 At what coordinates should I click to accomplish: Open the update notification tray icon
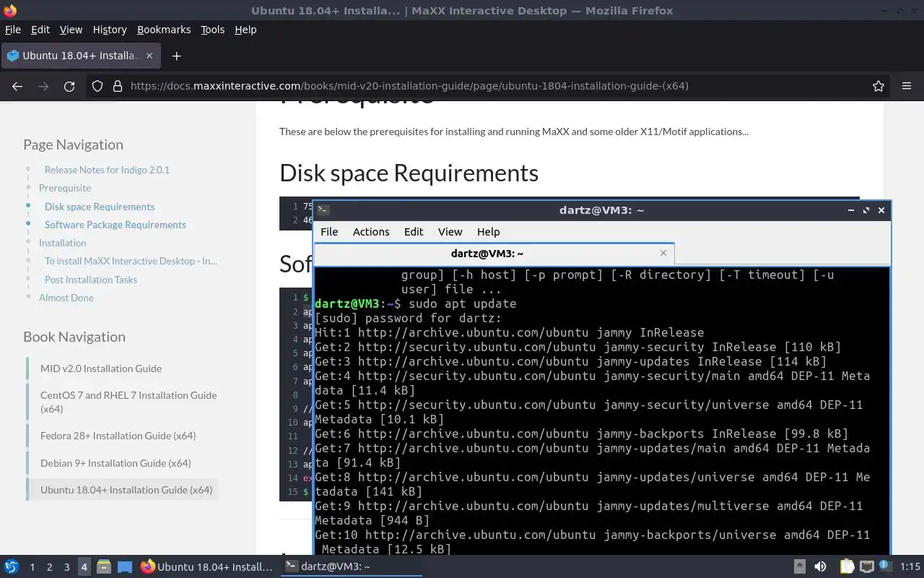click(886, 566)
